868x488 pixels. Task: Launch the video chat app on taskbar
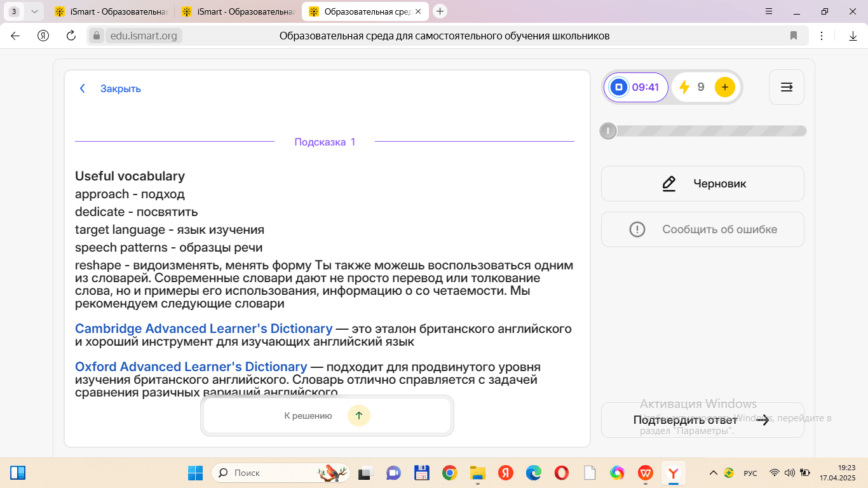tap(393, 473)
